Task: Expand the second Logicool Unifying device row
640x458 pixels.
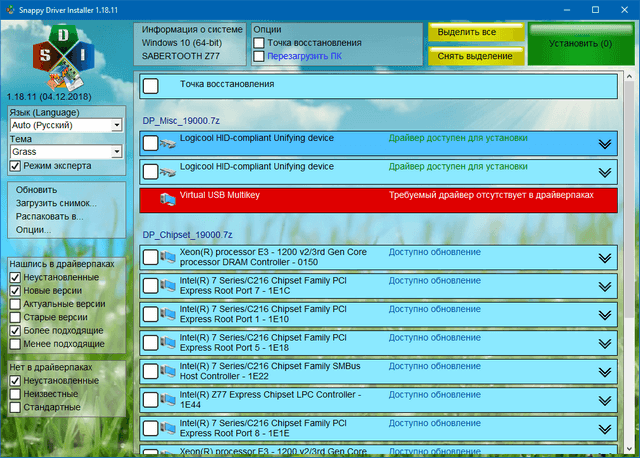Action: [604, 173]
